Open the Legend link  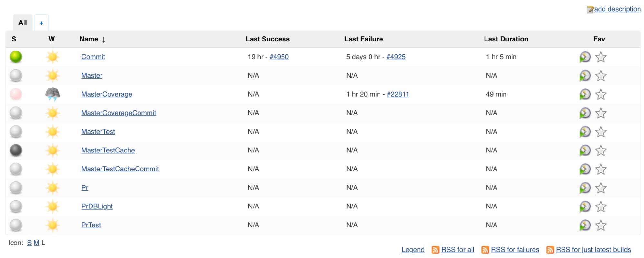[x=413, y=250]
